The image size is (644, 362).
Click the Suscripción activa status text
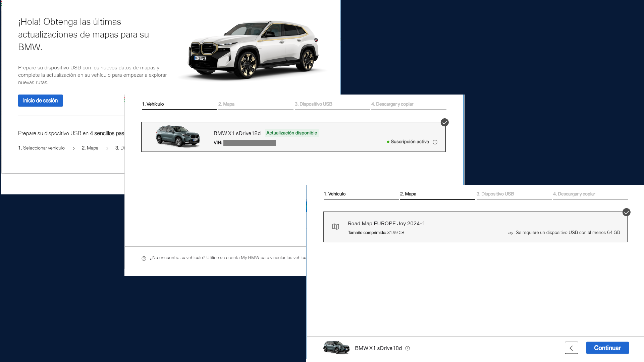coord(410,142)
